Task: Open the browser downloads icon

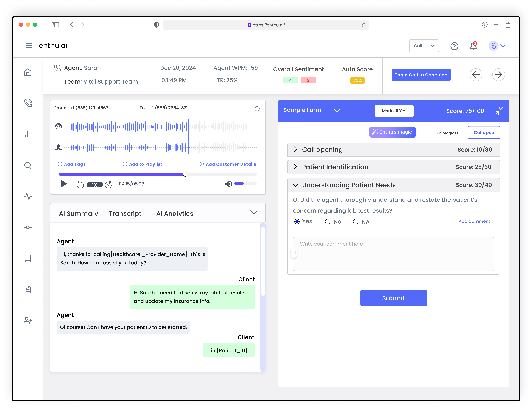Action: (485, 25)
